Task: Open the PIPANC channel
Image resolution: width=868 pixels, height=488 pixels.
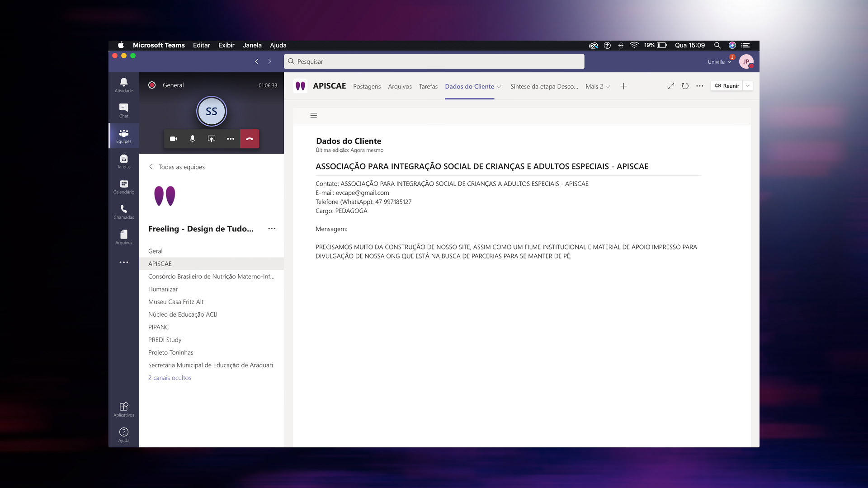Action: pos(212,327)
